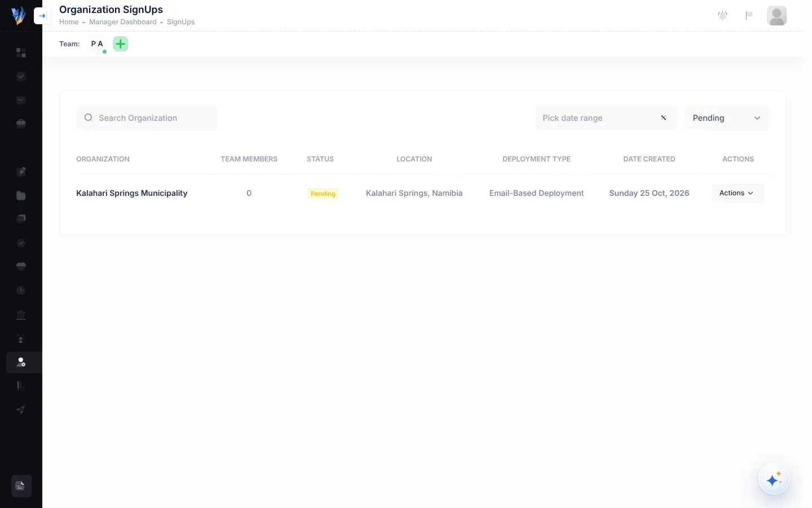Open the Pending status filter dropdown
The image size is (812, 508).
[x=727, y=118]
